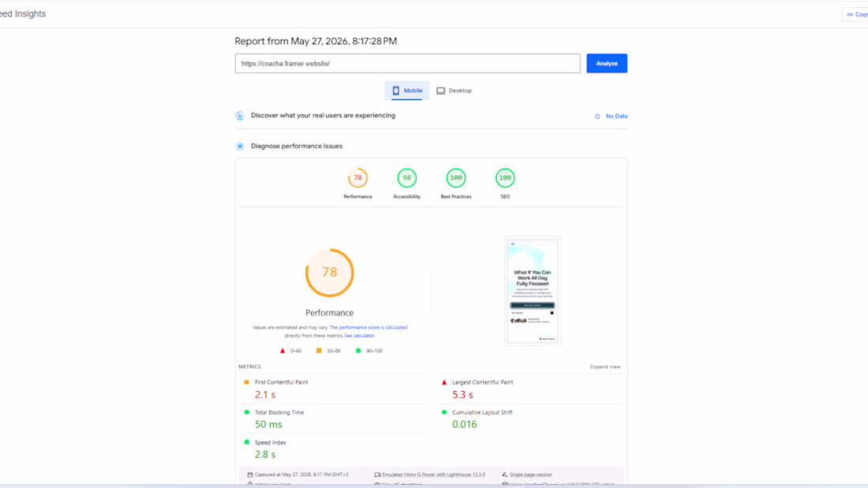Click the 5.3 s metric value
The width and height of the screenshot is (868, 488).
(x=462, y=394)
